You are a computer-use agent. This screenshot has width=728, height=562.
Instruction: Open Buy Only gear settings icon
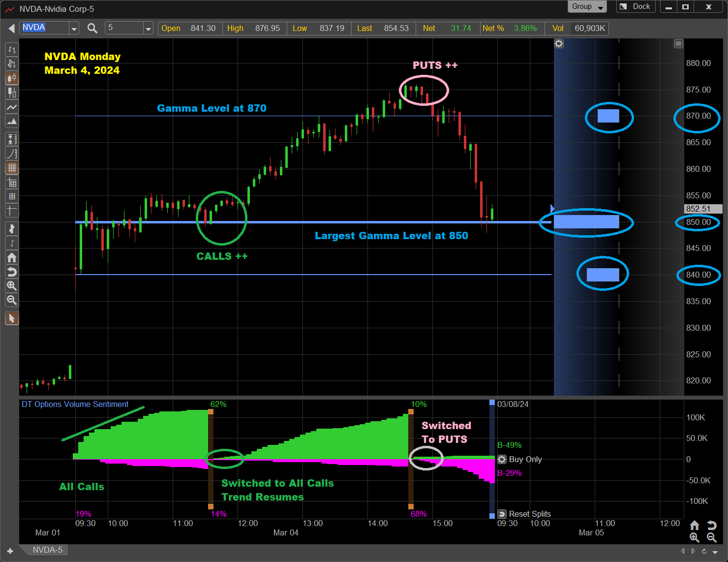(x=502, y=459)
